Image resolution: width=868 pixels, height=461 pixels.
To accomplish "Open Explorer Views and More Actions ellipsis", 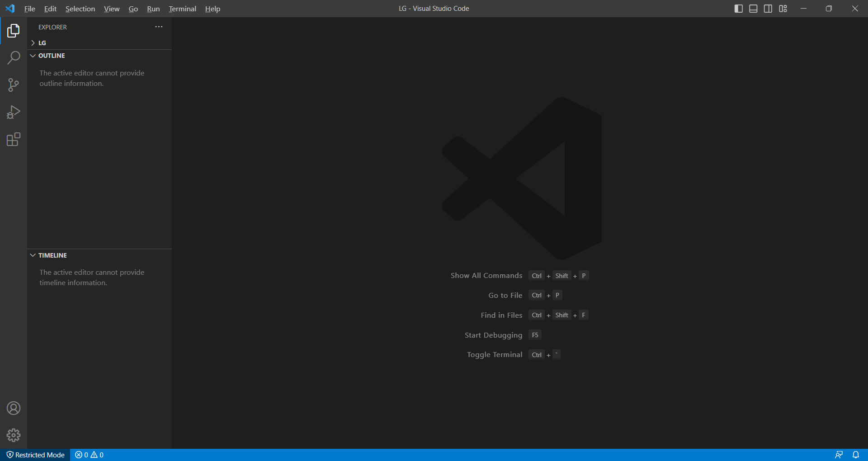I will (159, 27).
